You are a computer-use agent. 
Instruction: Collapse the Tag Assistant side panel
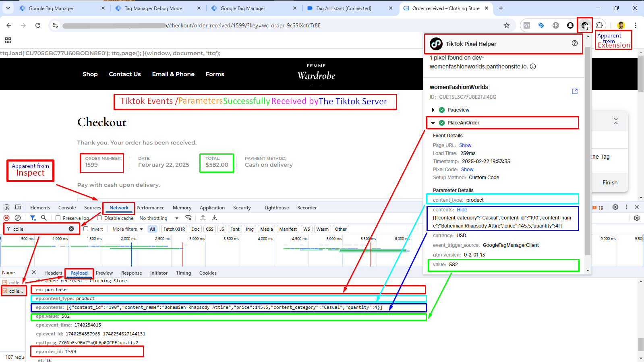(x=615, y=121)
